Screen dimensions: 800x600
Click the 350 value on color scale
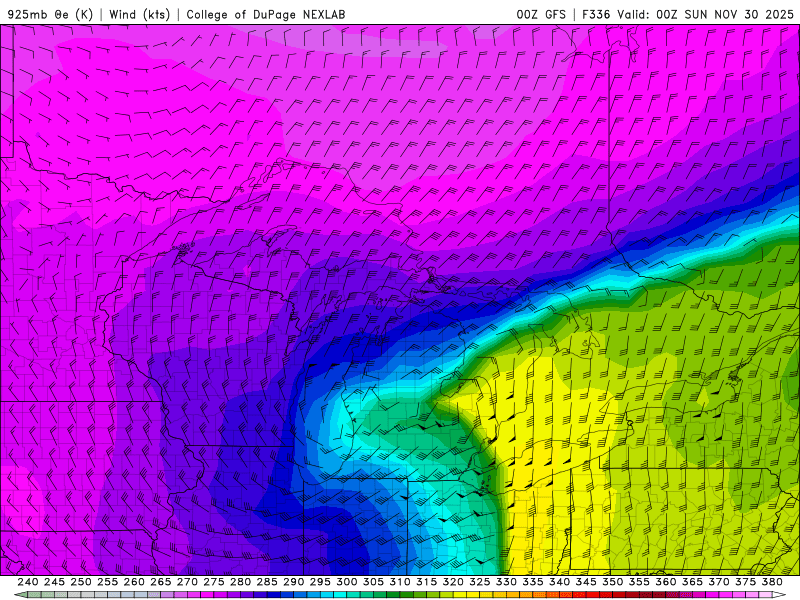[612, 582]
